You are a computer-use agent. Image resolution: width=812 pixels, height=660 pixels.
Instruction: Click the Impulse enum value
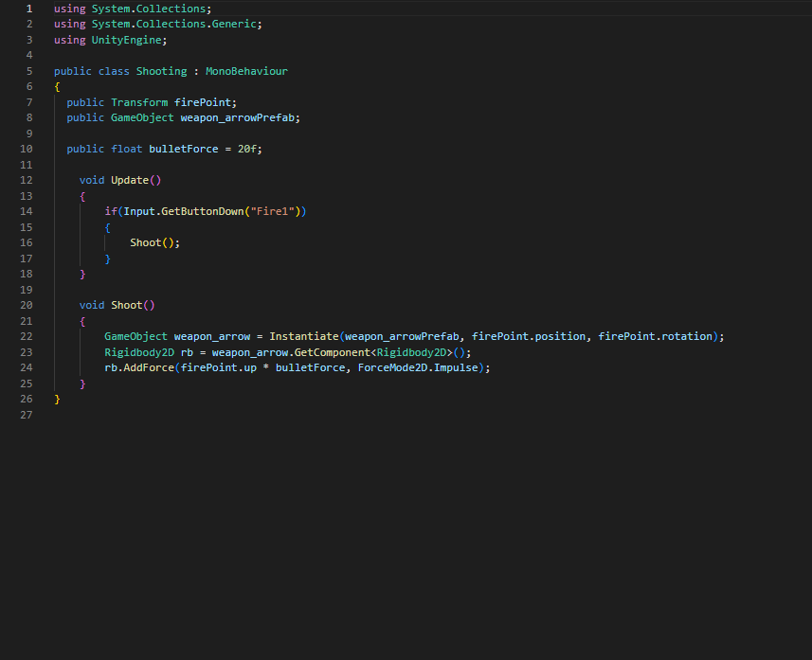459,367
